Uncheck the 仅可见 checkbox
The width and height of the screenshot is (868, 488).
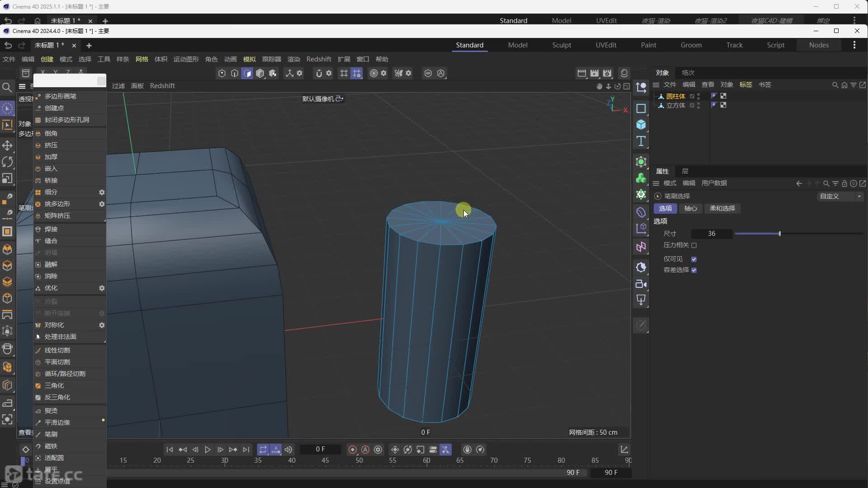(x=694, y=259)
